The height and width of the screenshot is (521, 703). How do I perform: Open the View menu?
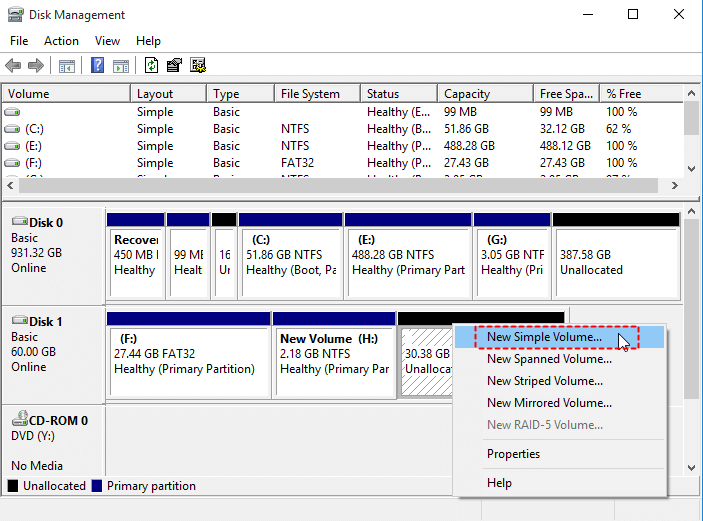107,41
